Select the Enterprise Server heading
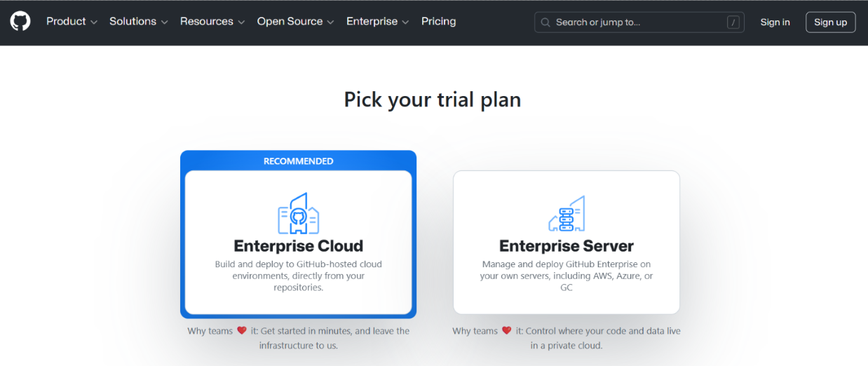The image size is (868, 366). click(x=567, y=246)
